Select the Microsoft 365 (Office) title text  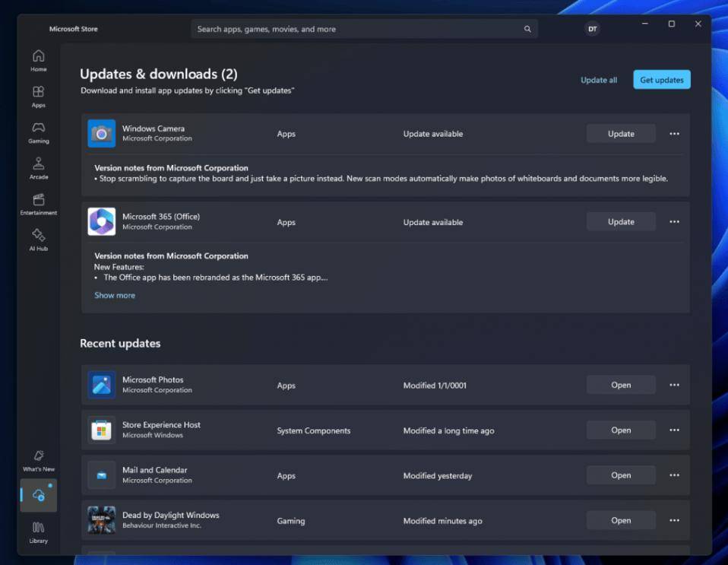pos(161,217)
